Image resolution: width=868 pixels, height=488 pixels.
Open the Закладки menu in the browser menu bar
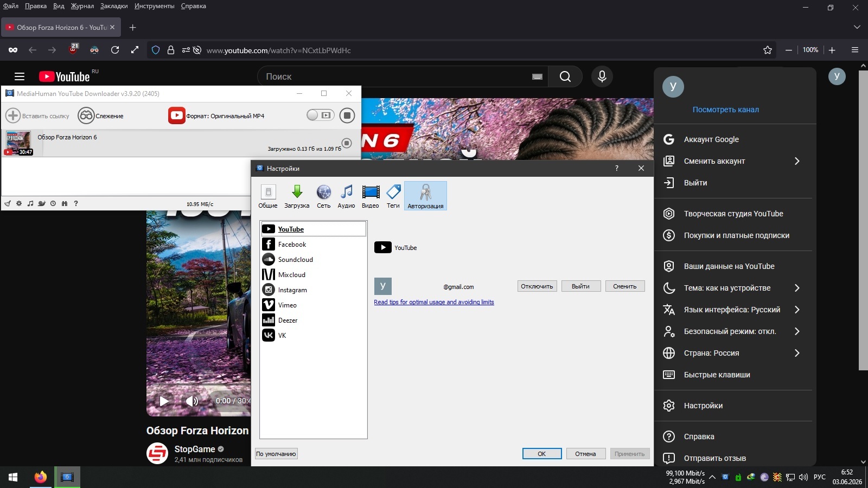tap(114, 6)
